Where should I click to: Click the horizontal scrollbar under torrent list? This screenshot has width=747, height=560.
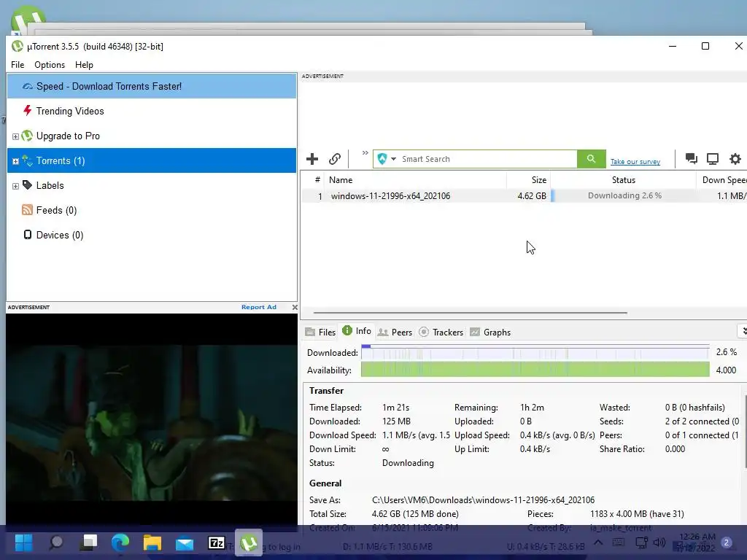pos(471,313)
